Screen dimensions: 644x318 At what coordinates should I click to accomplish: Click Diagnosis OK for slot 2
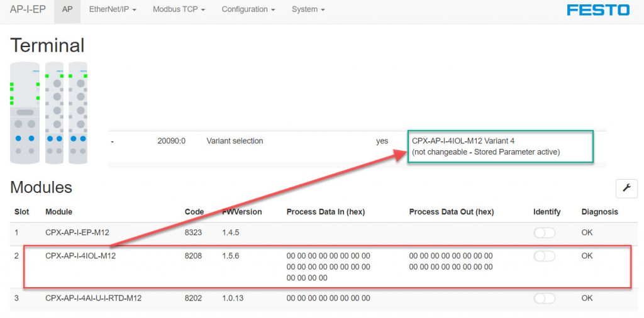click(587, 256)
